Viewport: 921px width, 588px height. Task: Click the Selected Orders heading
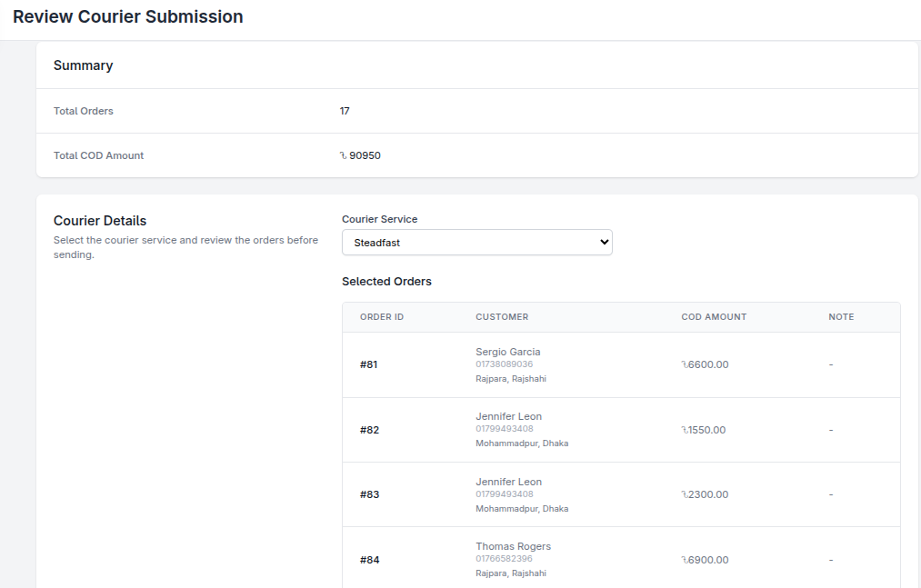tap(386, 282)
